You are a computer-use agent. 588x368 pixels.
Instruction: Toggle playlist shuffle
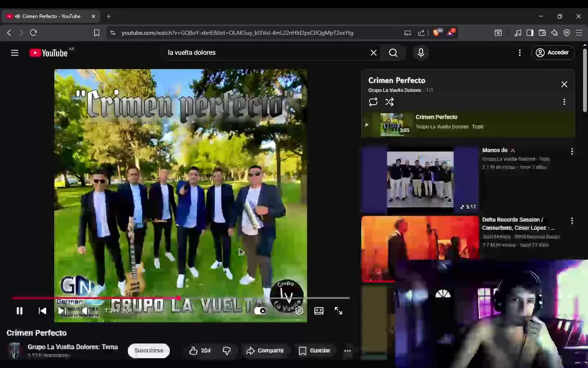click(x=389, y=102)
